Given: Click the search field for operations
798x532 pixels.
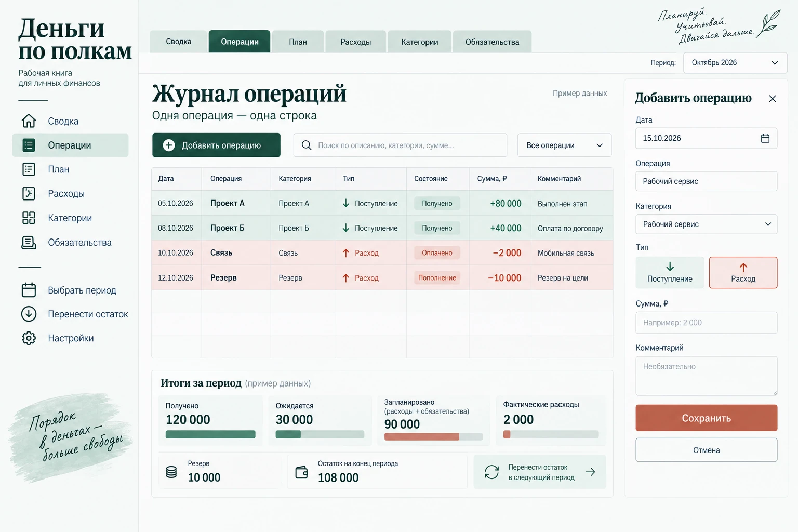Looking at the screenshot, I should point(400,145).
